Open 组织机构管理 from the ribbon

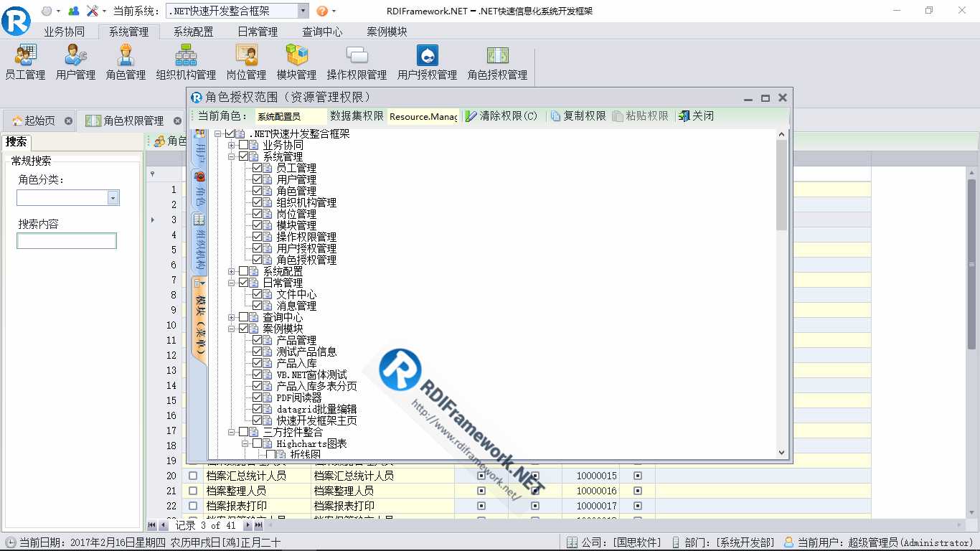[186, 62]
